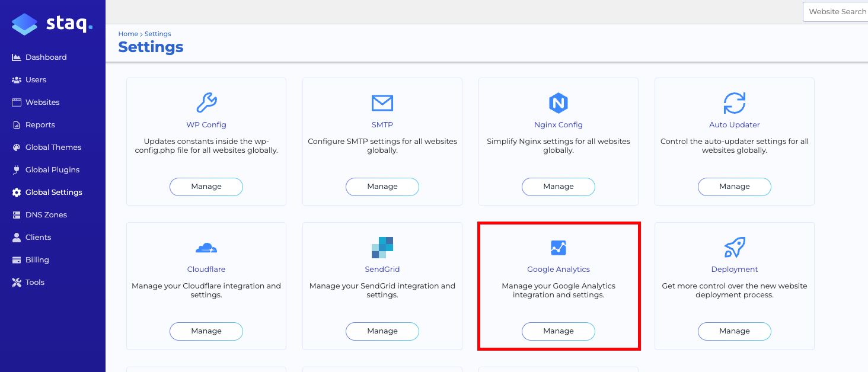Click the Deployment rocket icon
This screenshot has width=868, height=372.
coord(734,248)
